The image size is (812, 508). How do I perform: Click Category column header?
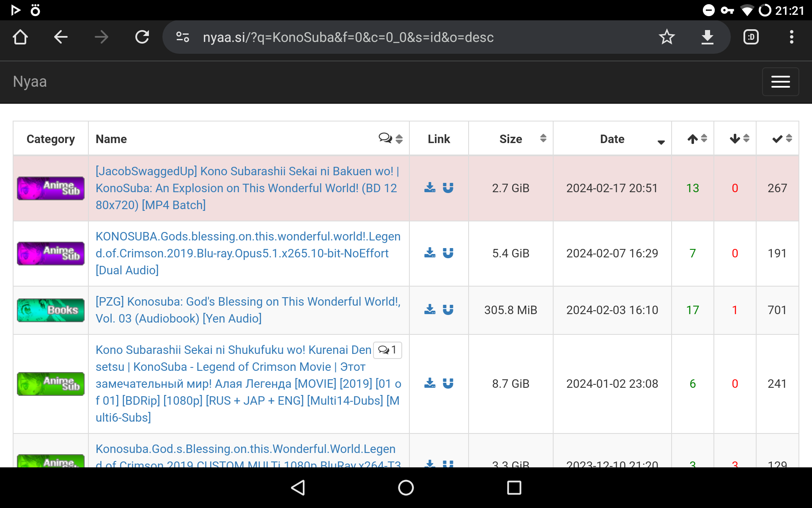coord(51,139)
